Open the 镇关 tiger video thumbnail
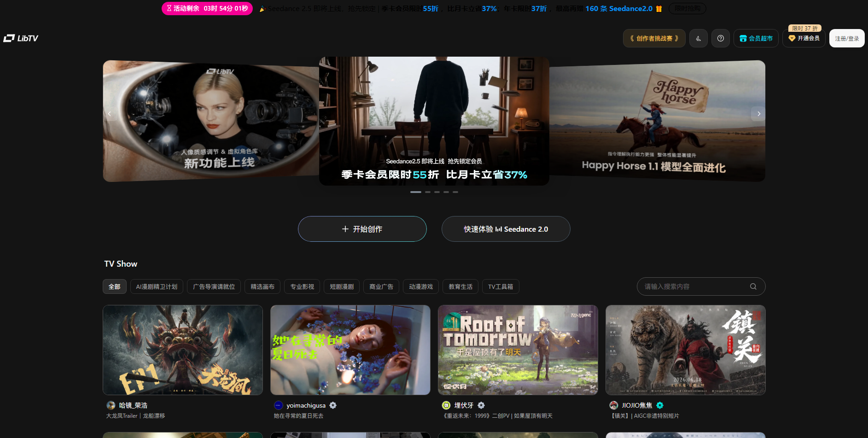The height and width of the screenshot is (438, 868). (686, 350)
